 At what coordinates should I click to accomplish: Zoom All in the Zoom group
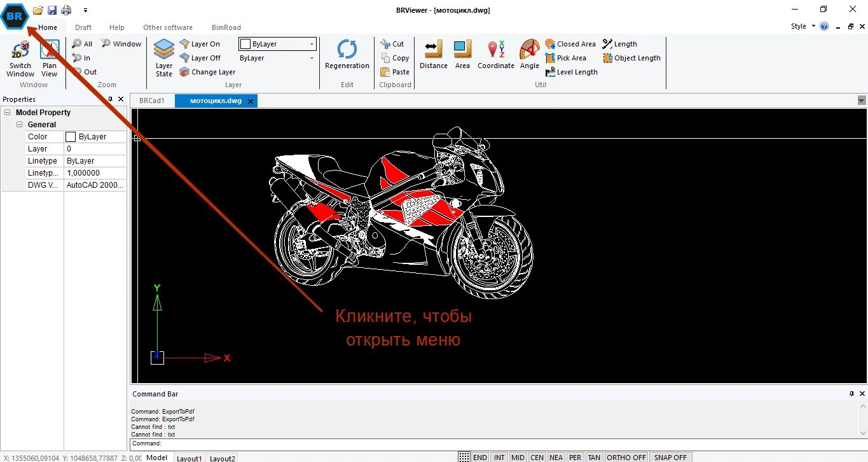pyautogui.click(x=82, y=44)
